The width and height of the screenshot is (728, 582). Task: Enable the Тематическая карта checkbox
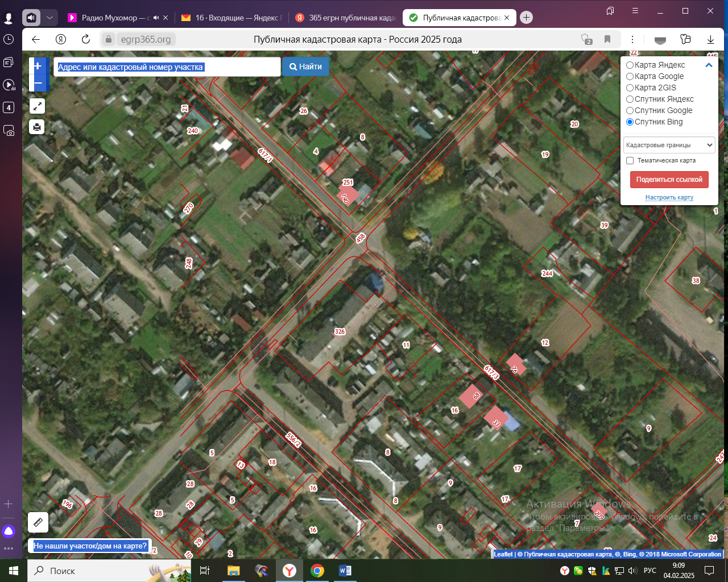click(630, 161)
